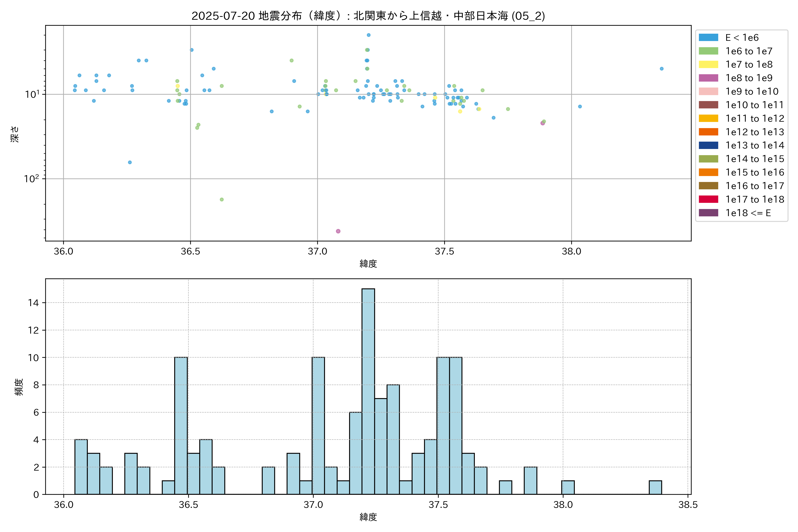Click the pink 1e9 to 1e10 swatch
798x532 pixels.
tap(708, 92)
